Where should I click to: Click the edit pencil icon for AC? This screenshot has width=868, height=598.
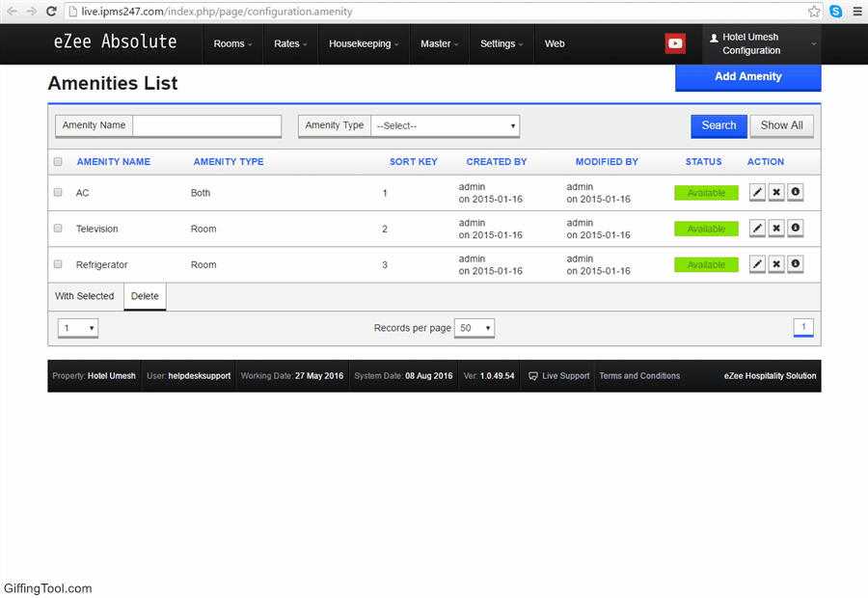(x=757, y=192)
